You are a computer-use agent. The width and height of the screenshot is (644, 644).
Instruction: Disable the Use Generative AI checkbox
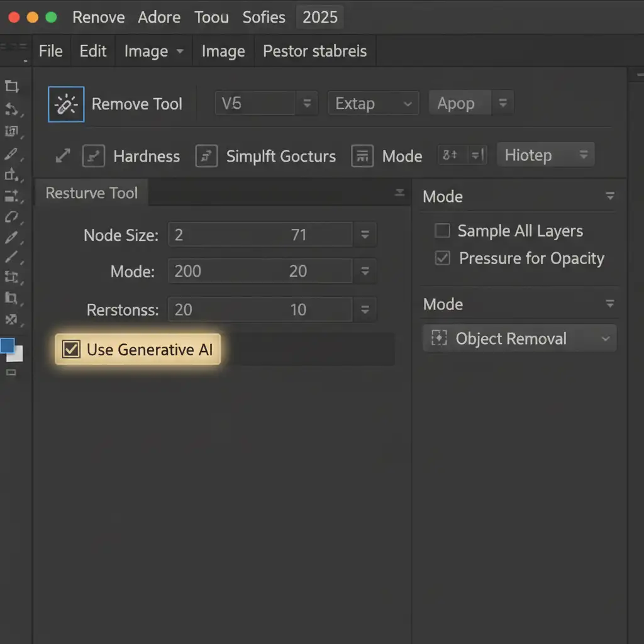72,350
